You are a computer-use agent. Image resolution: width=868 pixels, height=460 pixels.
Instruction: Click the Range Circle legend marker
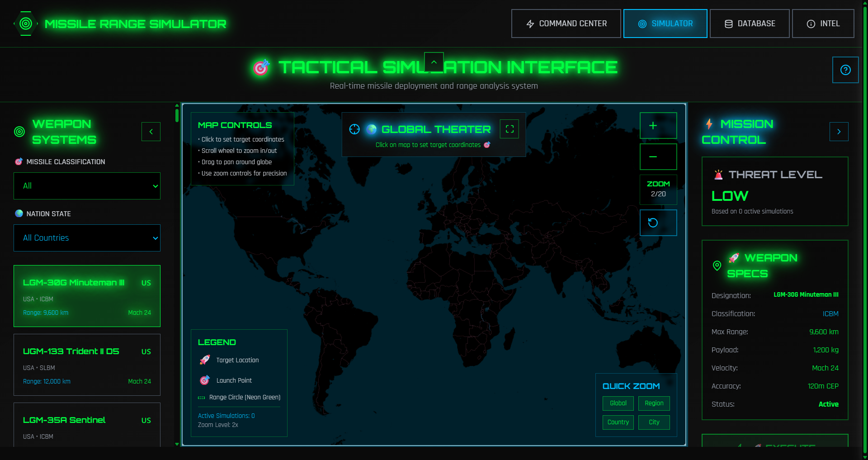[x=202, y=398]
